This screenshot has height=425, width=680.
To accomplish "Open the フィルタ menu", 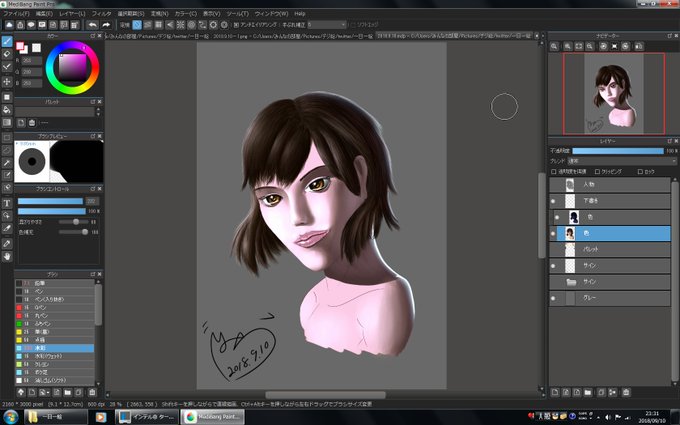I will click(101, 13).
